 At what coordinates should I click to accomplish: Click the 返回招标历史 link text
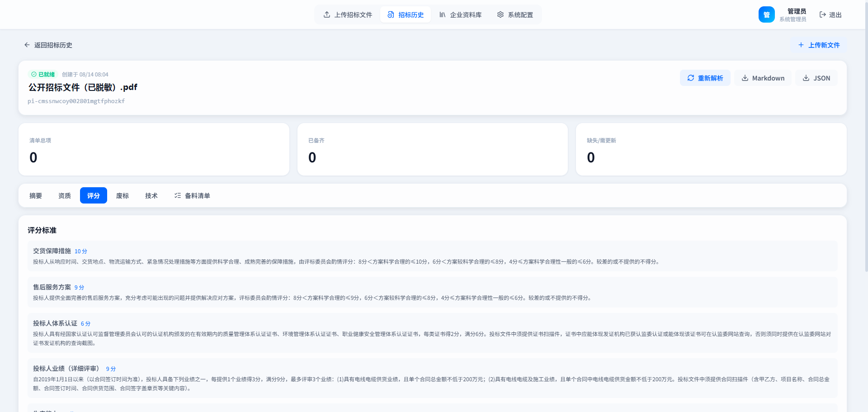point(53,45)
